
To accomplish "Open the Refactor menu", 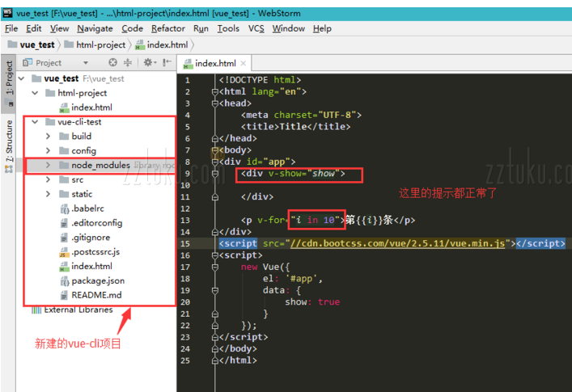I will point(168,28).
